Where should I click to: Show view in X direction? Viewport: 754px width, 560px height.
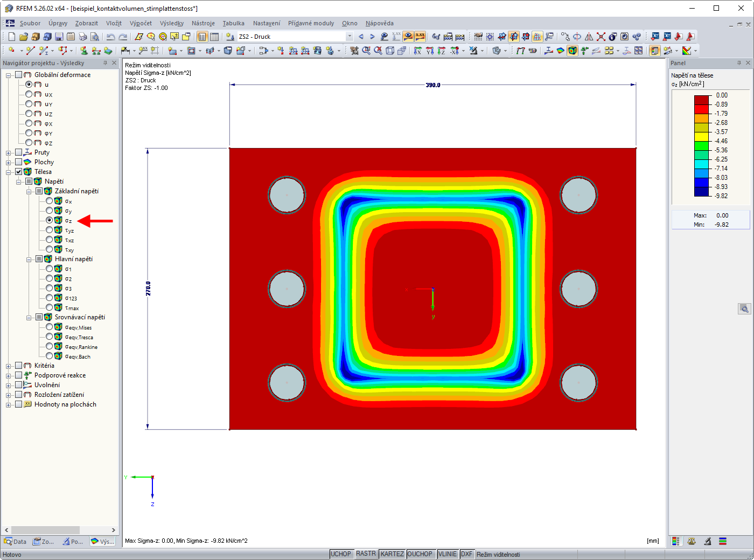(x=418, y=51)
